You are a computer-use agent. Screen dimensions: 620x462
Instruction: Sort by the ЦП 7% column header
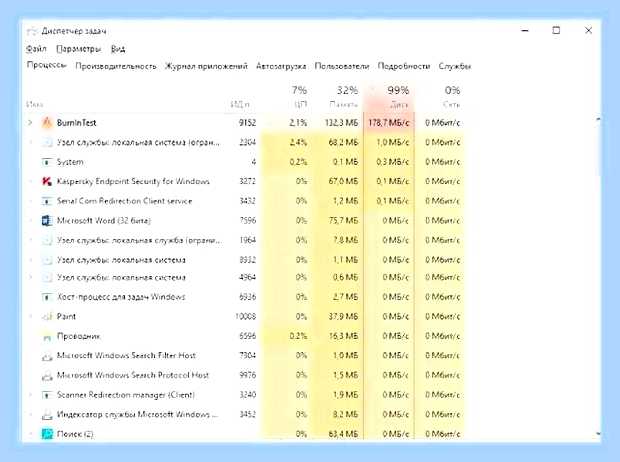(x=286, y=97)
